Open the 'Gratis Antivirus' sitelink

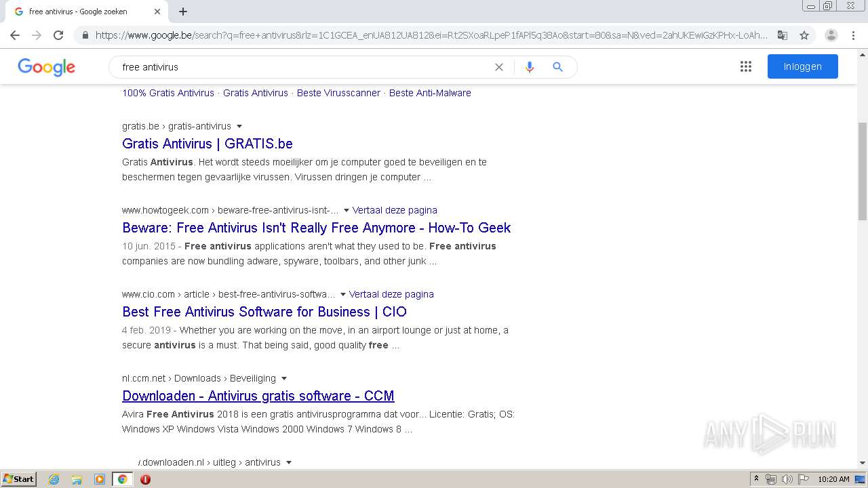[x=256, y=93]
